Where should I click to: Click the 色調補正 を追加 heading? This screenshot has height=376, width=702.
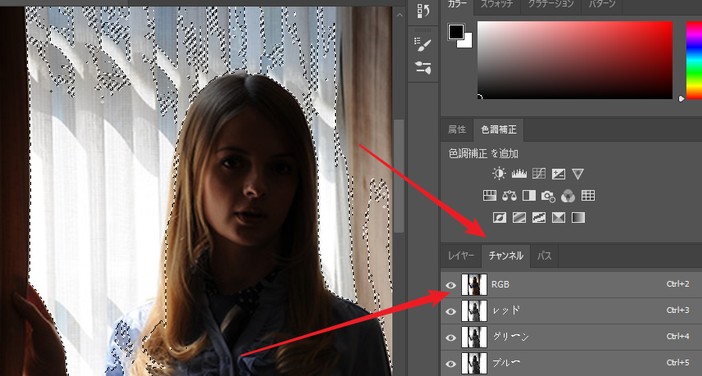coord(484,154)
